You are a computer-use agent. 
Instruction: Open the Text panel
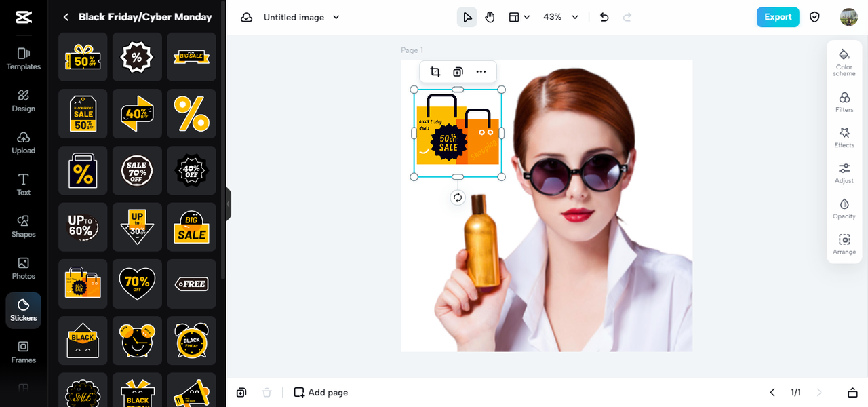click(x=24, y=185)
